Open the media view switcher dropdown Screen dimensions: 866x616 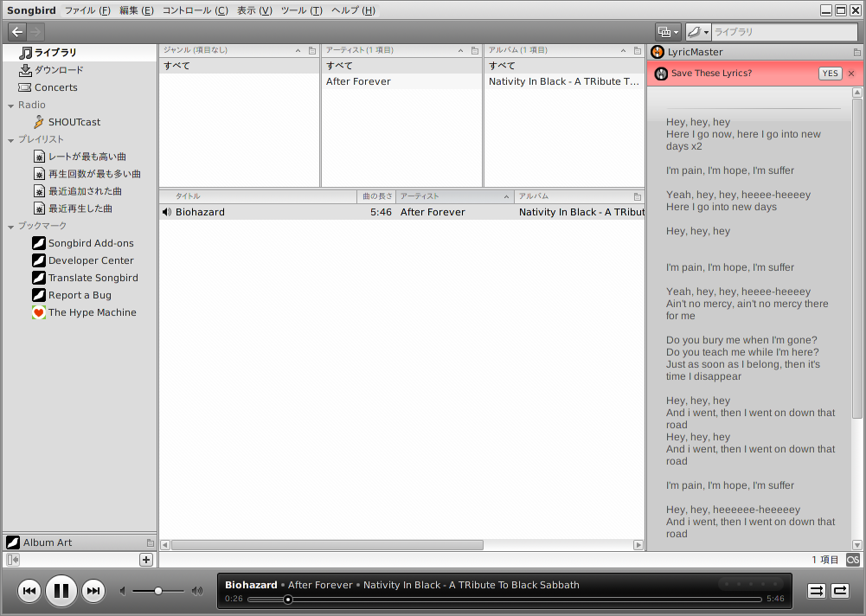[668, 32]
